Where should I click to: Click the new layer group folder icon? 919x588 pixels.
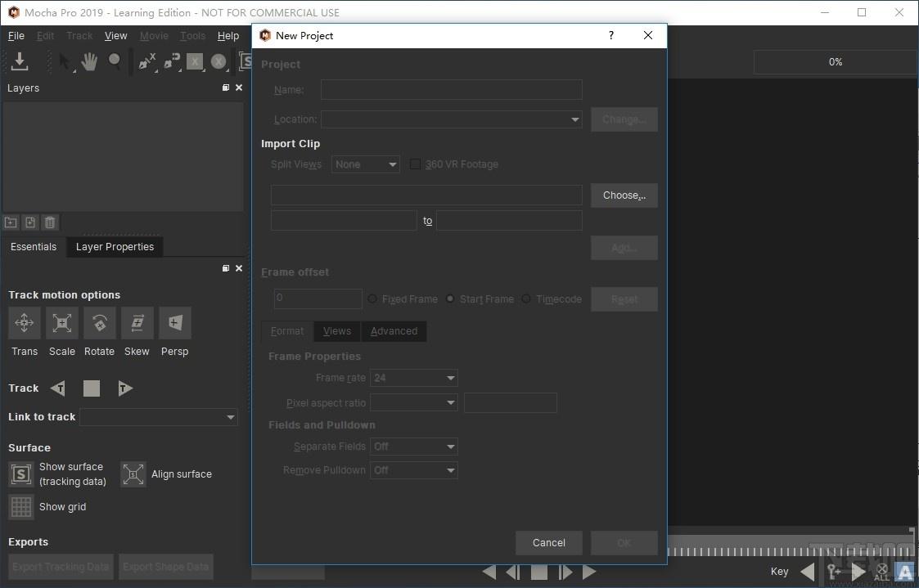click(x=11, y=222)
